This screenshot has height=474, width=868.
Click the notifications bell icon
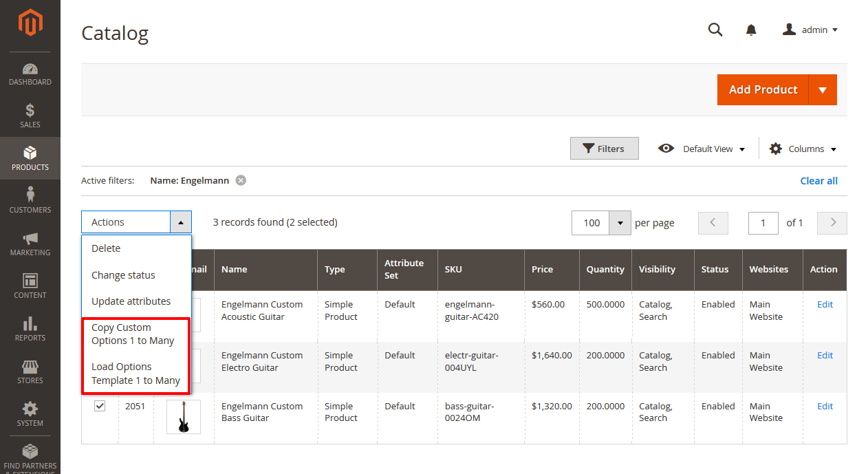coord(751,30)
